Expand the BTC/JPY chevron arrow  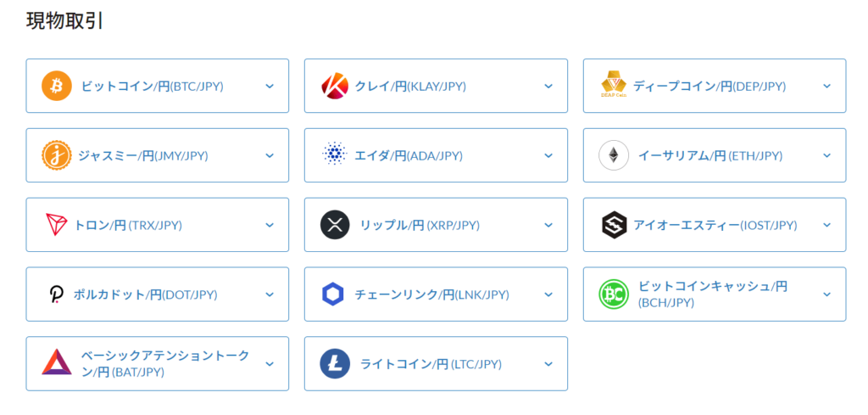tap(270, 86)
